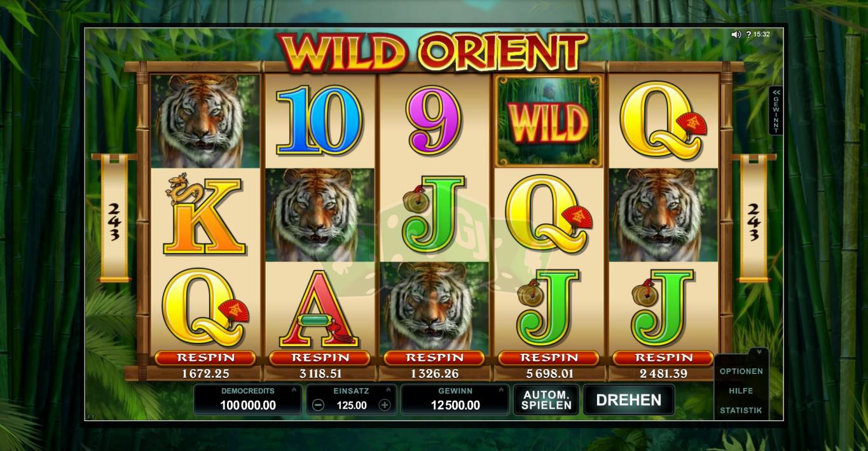Increase the Einsatz with plus icon
This screenshot has height=451, width=868.
tap(384, 405)
